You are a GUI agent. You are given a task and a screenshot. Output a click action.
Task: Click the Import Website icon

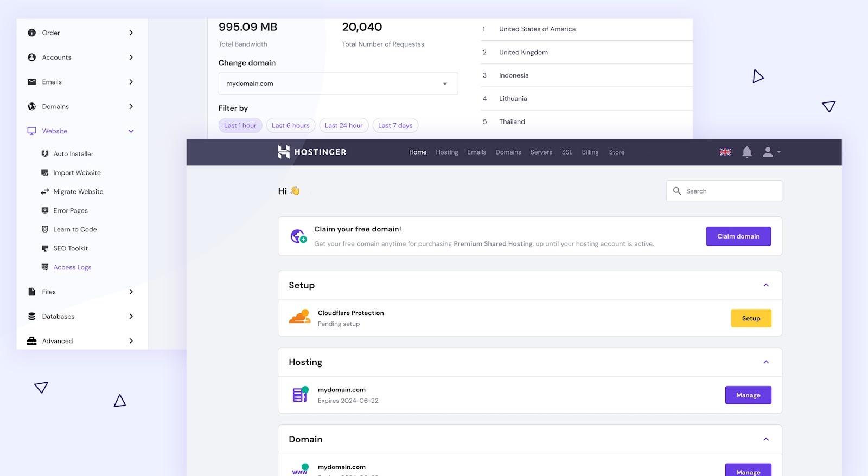point(45,173)
